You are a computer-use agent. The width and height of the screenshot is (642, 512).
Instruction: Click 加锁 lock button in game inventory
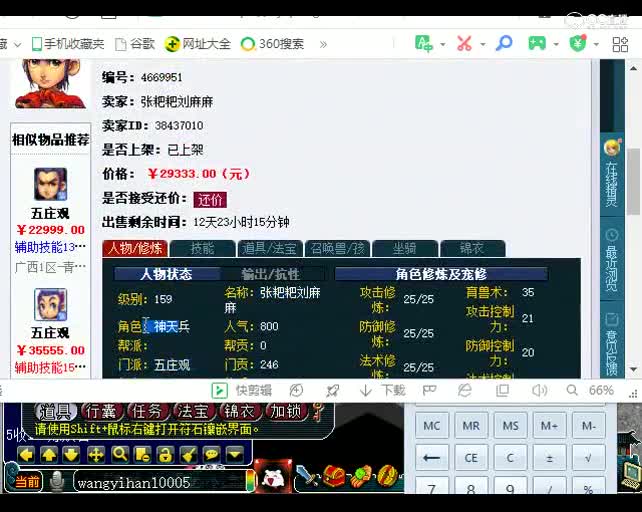pos(286,412)
